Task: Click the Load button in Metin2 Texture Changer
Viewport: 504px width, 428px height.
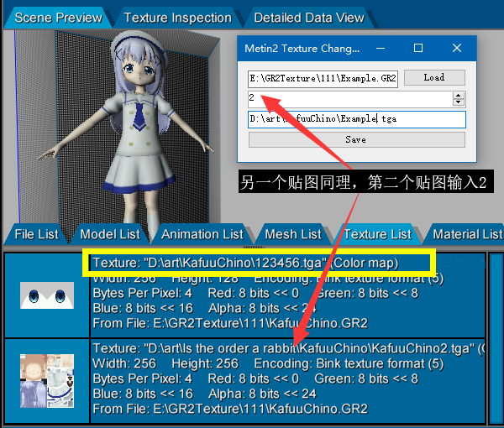Action: (434, 77)
